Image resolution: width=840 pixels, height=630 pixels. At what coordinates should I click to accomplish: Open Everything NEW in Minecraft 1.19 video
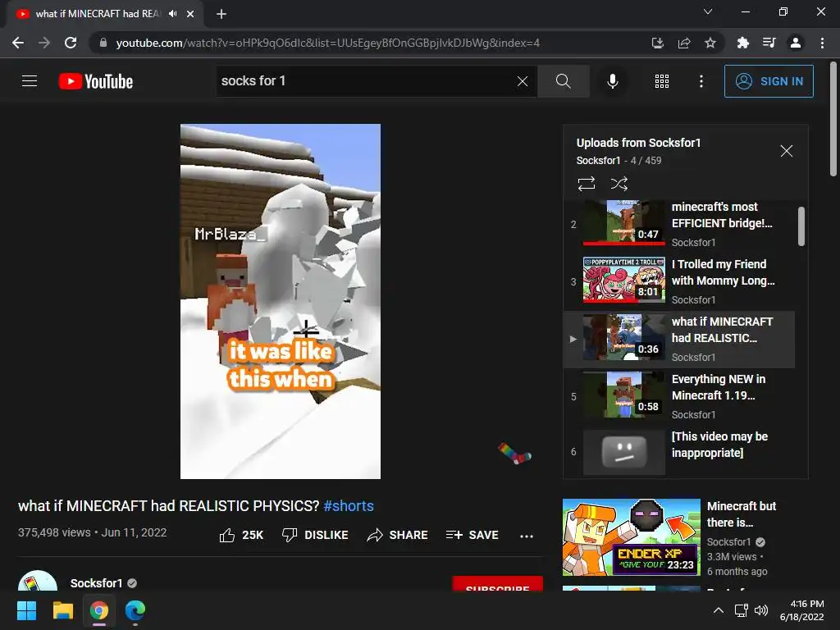679,396
